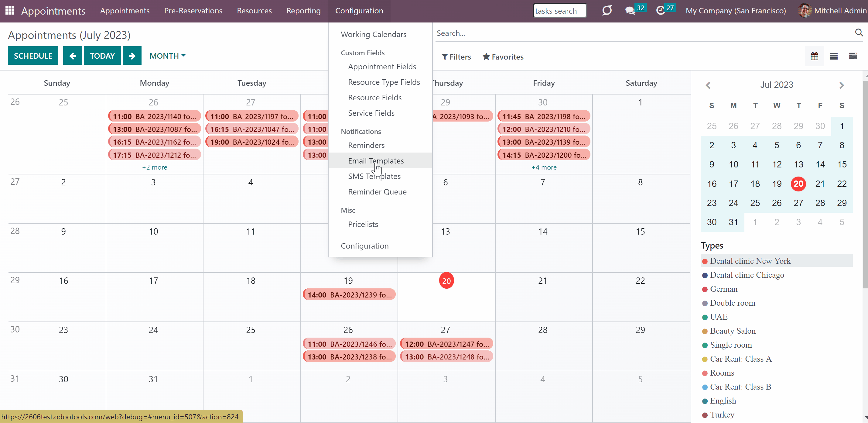Open Reminder Queue menu entry

[380, 192]
